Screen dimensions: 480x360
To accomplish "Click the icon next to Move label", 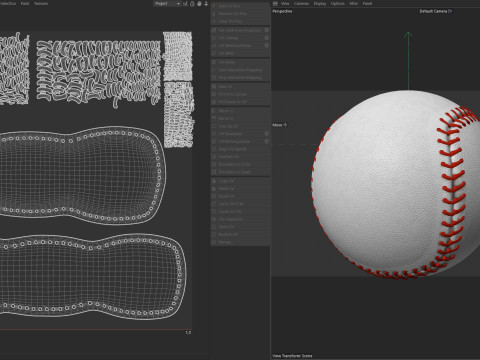I will click(x=285, y=125).
